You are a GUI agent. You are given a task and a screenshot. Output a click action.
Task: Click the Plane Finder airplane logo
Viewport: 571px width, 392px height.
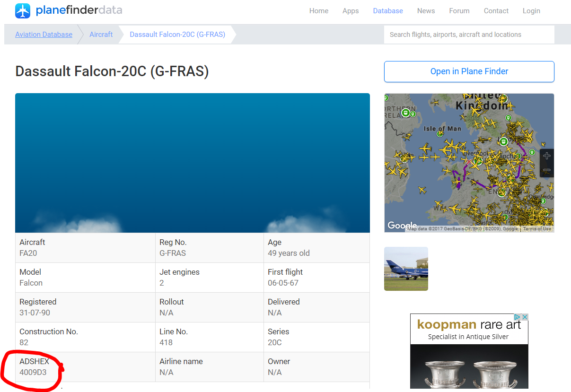(x=23, y=10)
